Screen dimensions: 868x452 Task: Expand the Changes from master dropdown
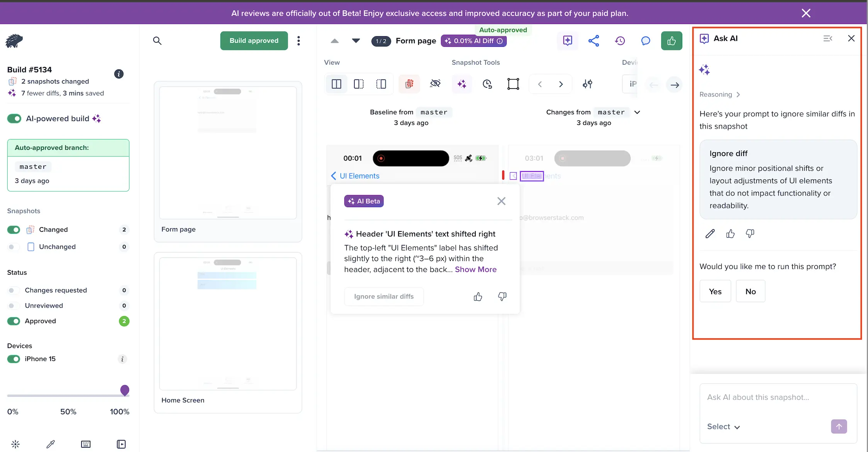(637, 112)
